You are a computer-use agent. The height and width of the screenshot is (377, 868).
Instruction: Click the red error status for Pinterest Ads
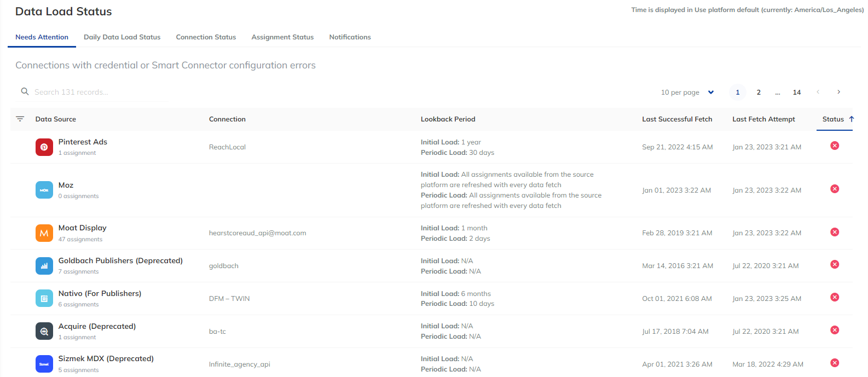(x=835, y=146)
